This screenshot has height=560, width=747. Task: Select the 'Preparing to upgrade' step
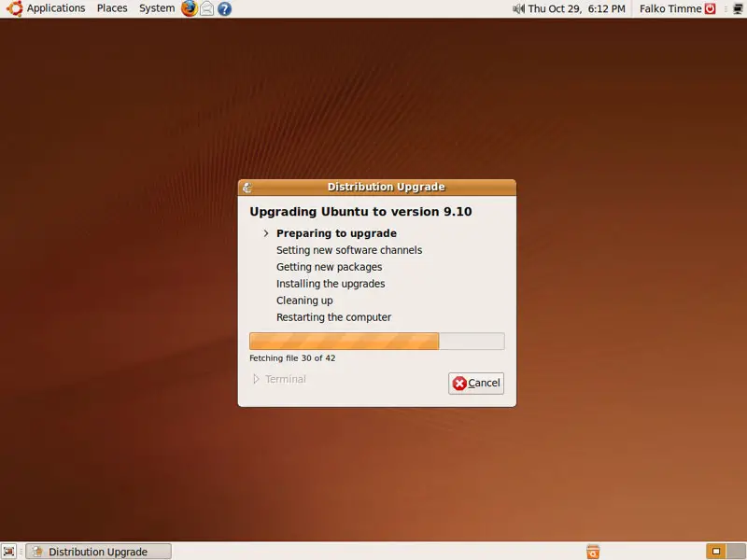[x=336, y=233]
